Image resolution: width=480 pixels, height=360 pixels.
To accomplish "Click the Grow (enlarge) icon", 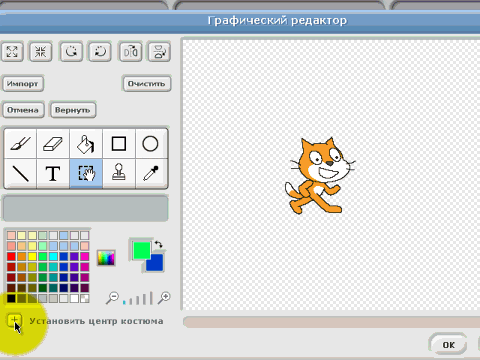I will [12, 52].
